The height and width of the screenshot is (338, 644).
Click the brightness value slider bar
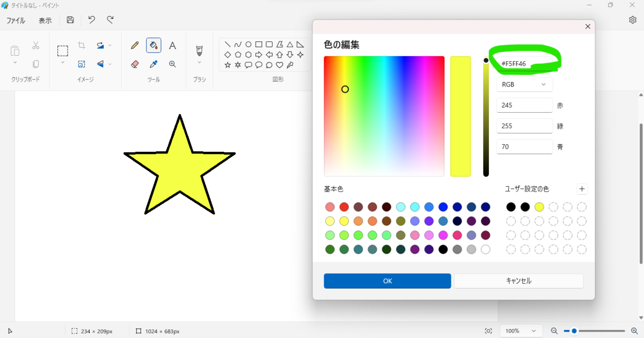tap(486, 117)
